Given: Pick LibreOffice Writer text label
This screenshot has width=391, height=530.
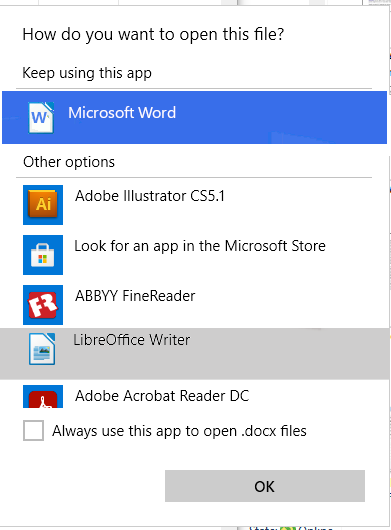Looking at the screenshot, I should [x=131, y=340].
